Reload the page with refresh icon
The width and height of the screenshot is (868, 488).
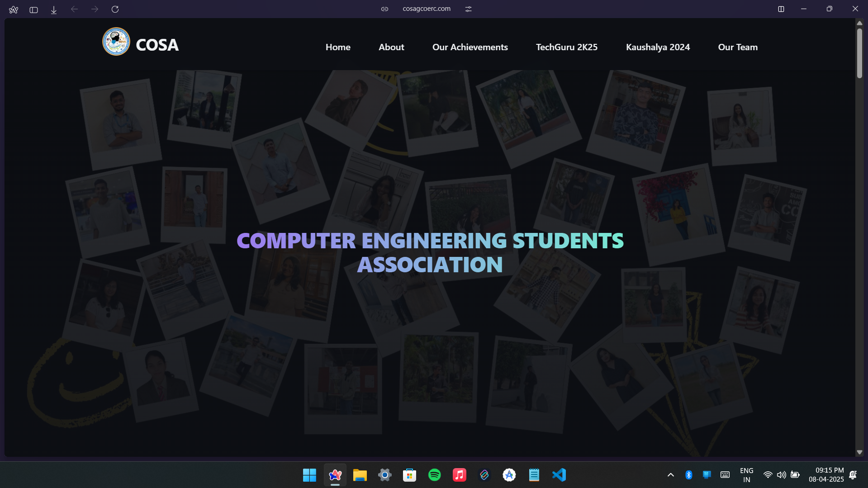pos(115,9)
